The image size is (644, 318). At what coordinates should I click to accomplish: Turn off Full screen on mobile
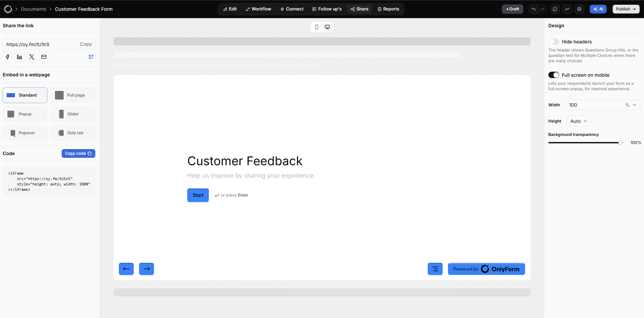554,75
